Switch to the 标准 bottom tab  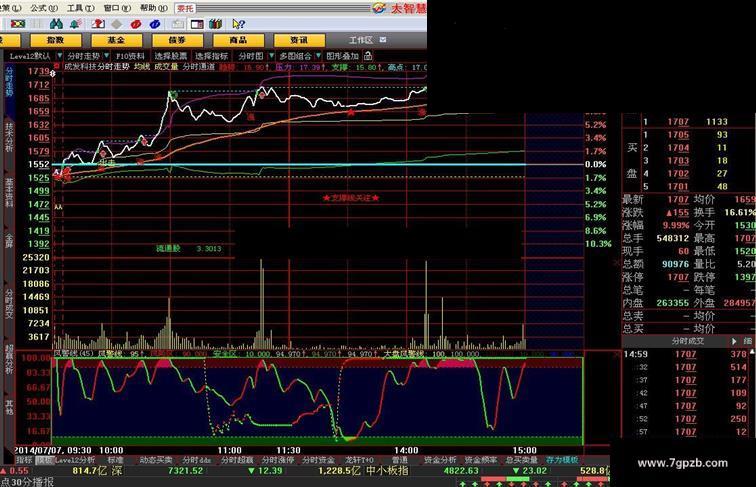click(116, 460)
